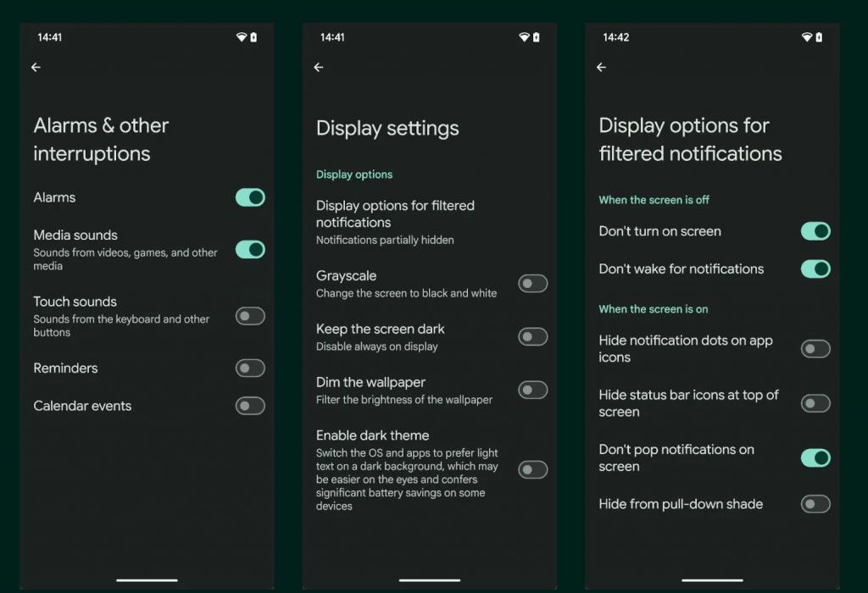This screenshot has height=593, width=868.
Task: Tap back arrow on filtered notifications screen
Action: (601, 68)
